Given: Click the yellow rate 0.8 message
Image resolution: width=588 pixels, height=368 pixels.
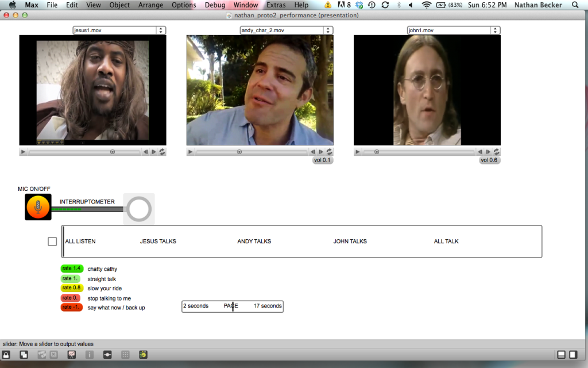Looking at the screenshot, I should pyautogui.click(x=72, y=288).
